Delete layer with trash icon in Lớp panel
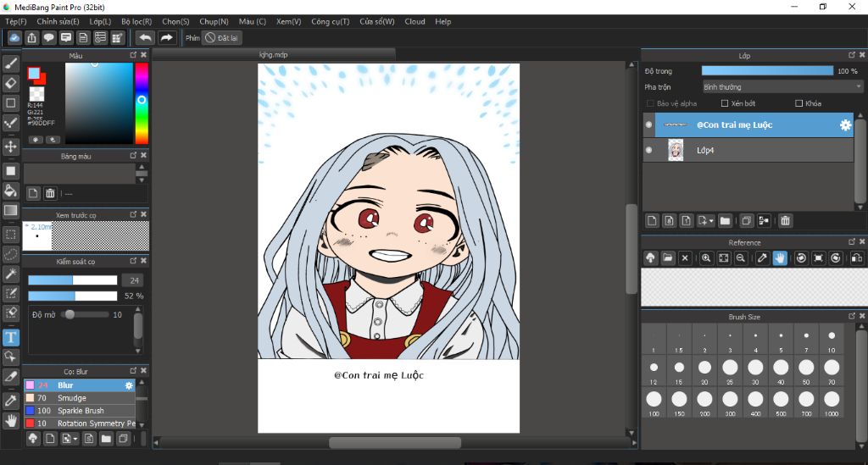Image resolution: width=868 pixels, height=465 pixels. pos(785,220)
